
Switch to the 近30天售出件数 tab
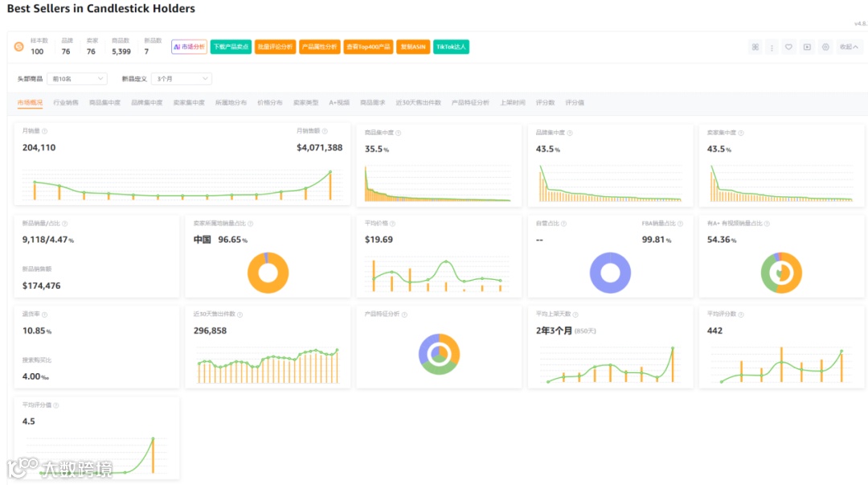coord(418,102)
